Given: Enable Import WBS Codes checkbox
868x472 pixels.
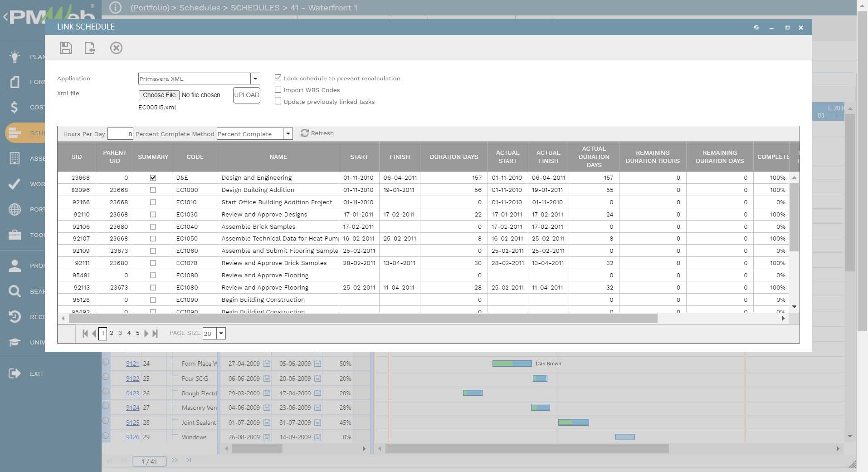Looking at the screenshot, I should pos(278,90).
